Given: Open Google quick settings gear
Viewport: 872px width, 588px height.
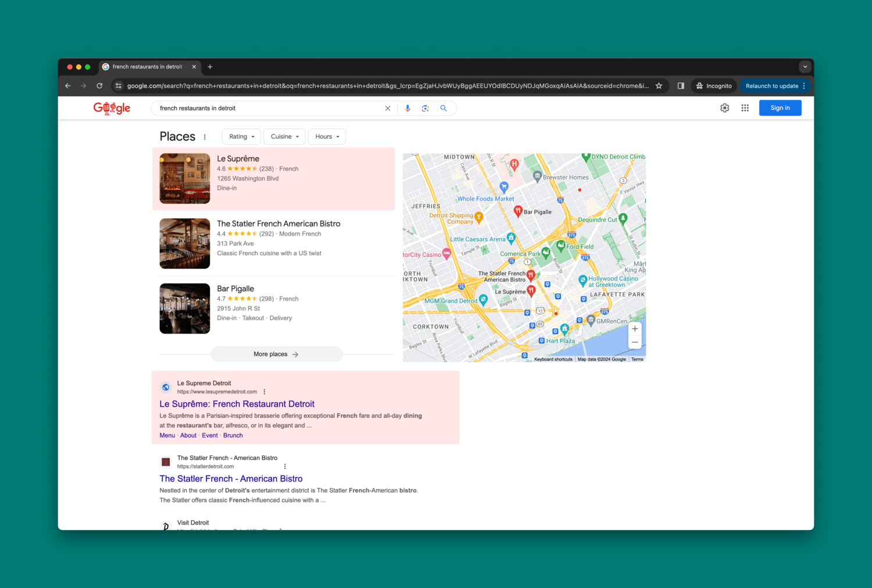Looking at the screenshot, I should 724,108.
